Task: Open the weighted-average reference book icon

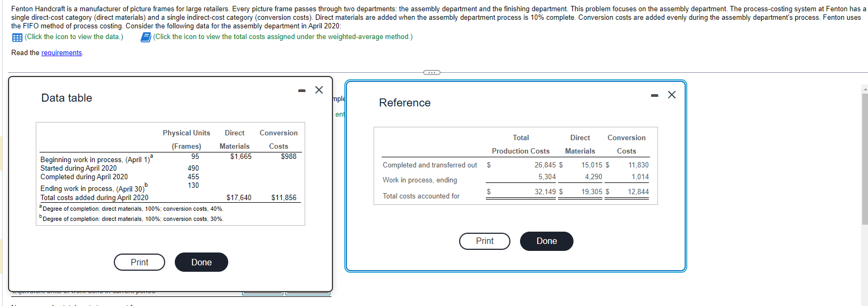Action: tap(145, 37)
